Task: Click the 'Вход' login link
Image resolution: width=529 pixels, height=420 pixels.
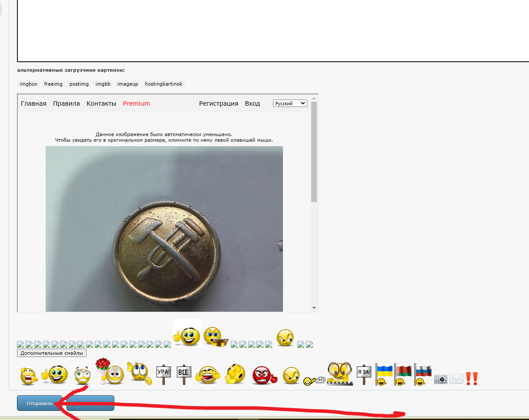Action: (x=253, y=103)
